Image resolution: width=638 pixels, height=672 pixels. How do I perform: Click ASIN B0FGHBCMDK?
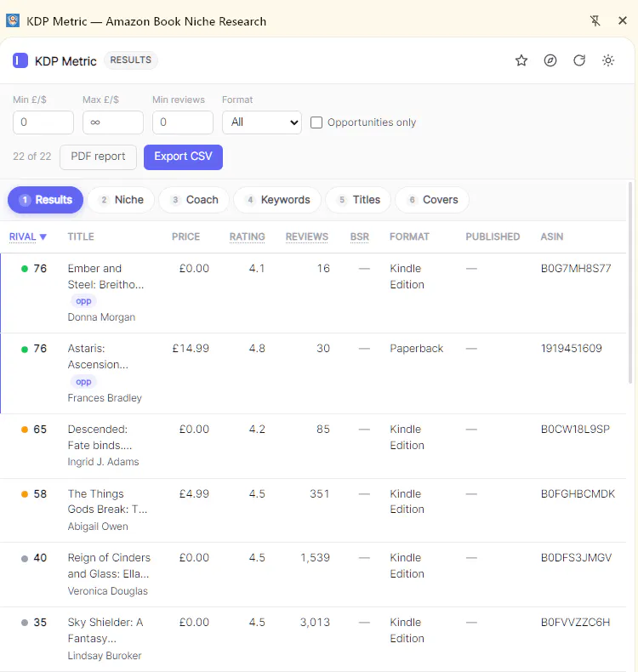point(578,494)
